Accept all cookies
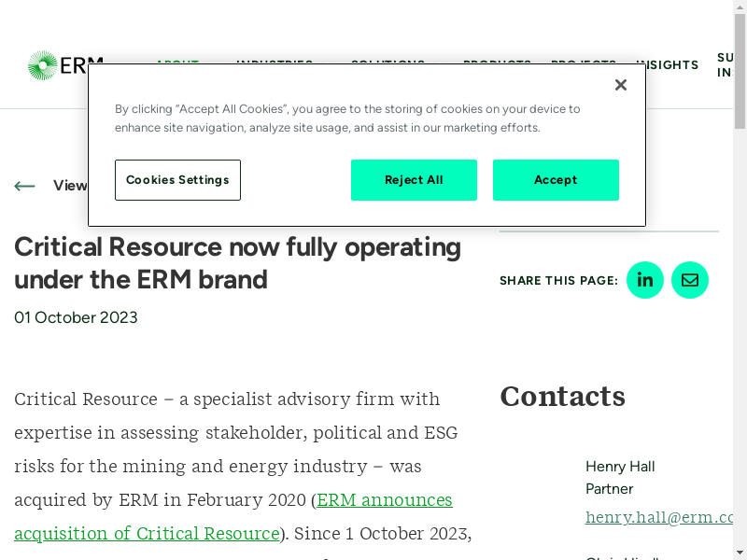This screenshot has width=747, height=560. click(x=556, y=180)
